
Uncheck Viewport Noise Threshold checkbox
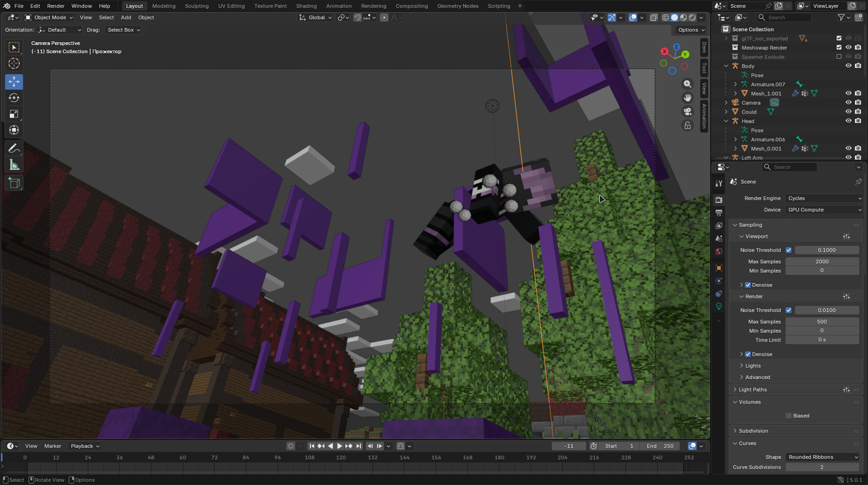click(x=788, y=250)
